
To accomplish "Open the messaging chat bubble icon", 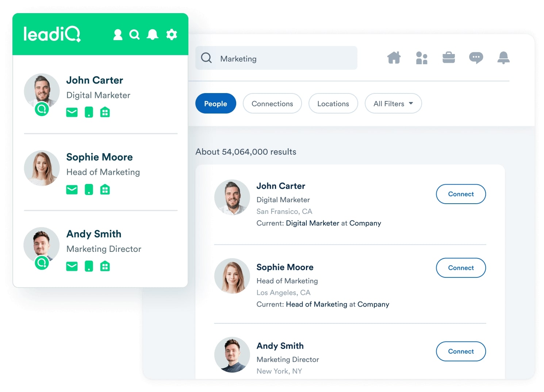I will tap(476, 58).
